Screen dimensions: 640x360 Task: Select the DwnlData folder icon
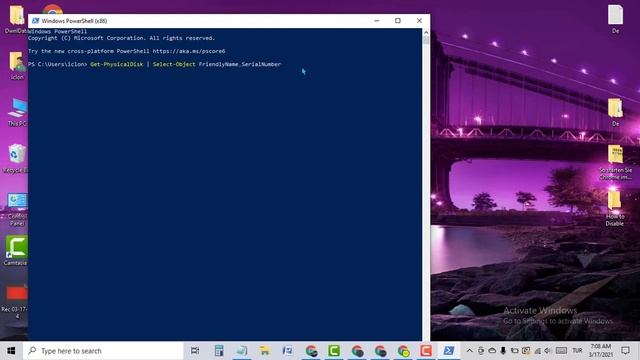17,19
